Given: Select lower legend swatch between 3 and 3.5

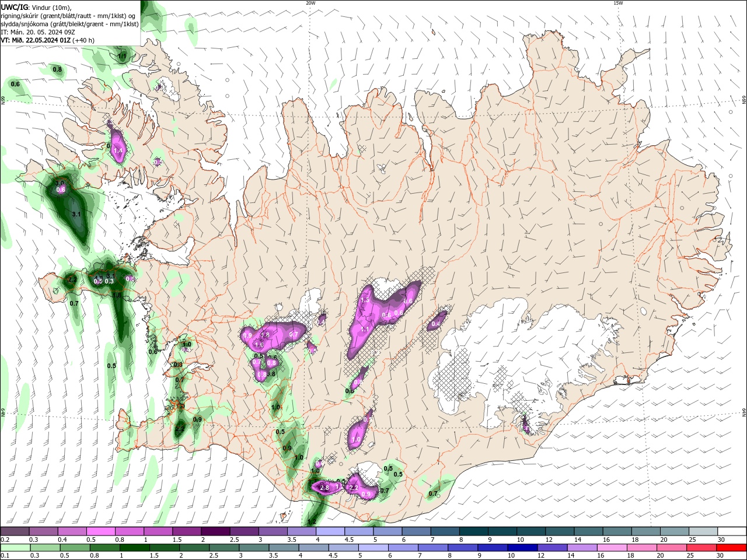Looking at the screenshot, I should [254, 548].
